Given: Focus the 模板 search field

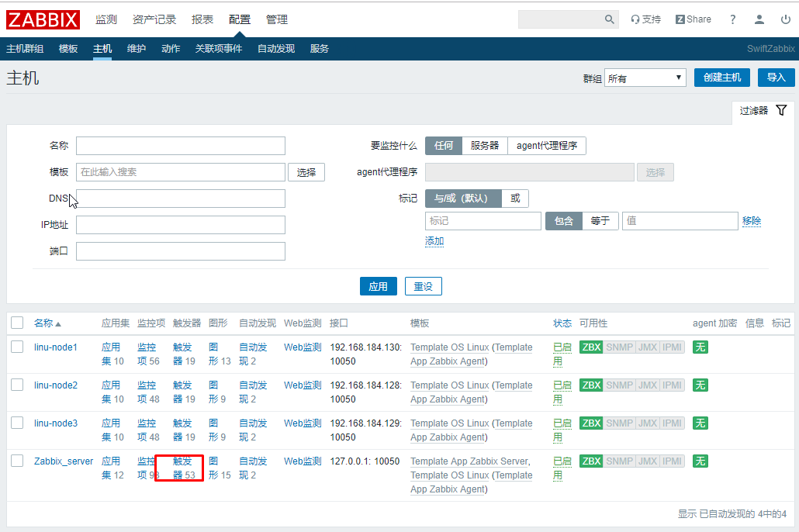Looking at the screenshot, I should pyautogui.click(x=181, y=172).
